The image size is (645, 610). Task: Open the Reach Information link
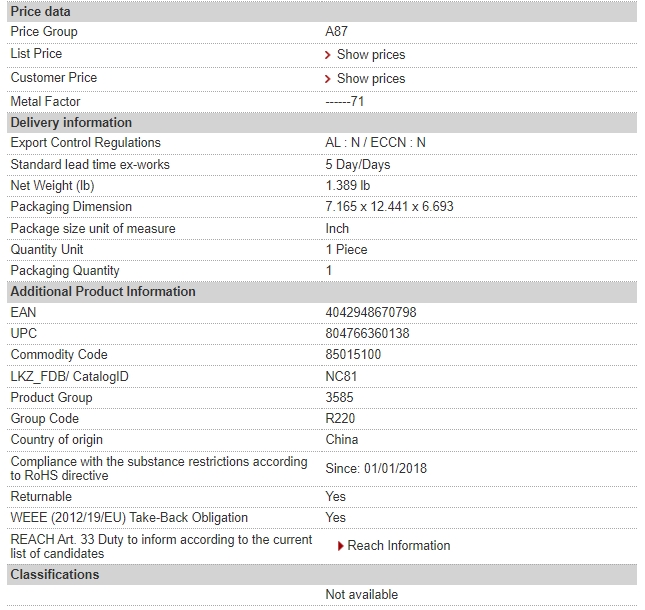coord(399,545)
